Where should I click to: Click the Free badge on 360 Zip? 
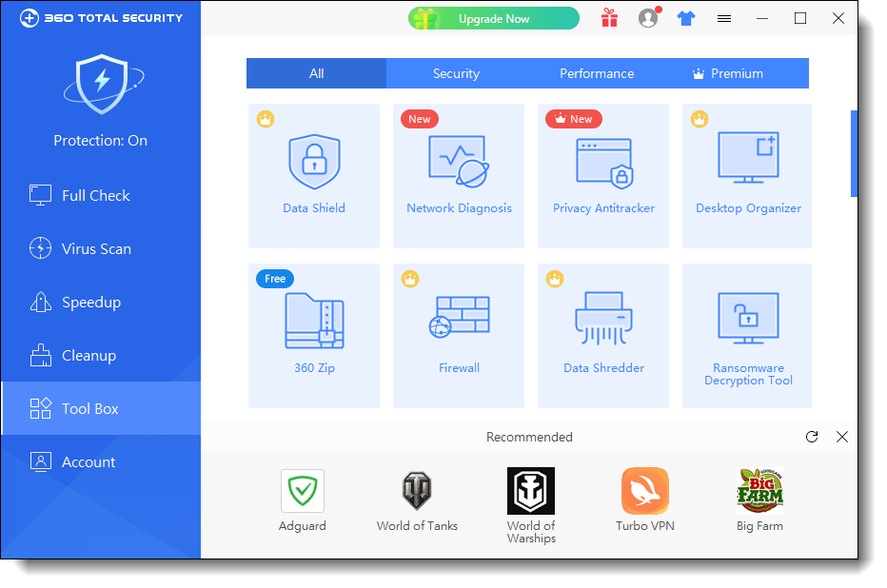[x=275, y=279]
